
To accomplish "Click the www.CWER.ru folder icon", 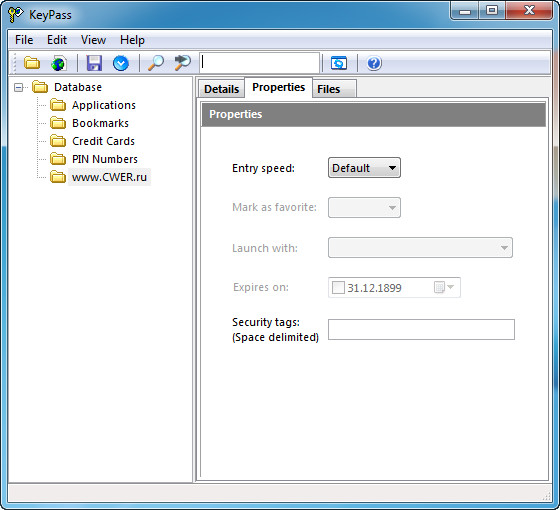I will [x=58, y=177].
